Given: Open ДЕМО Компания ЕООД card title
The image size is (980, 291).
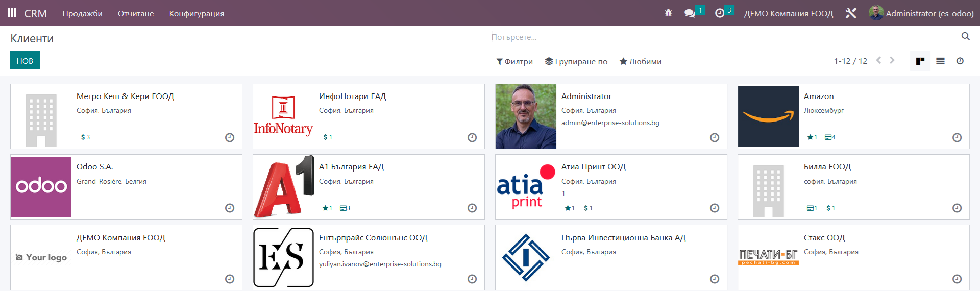Looking at the screenshot, I should pyautogui.click(x=121, y=238).
